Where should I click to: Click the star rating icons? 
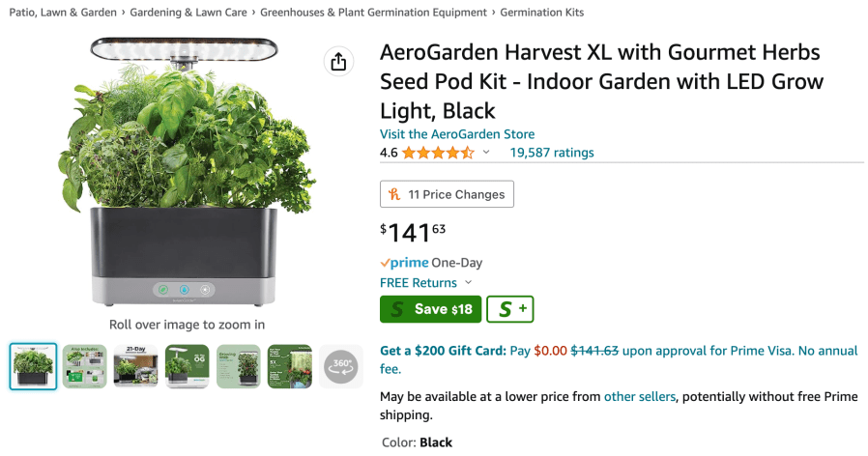438,153
